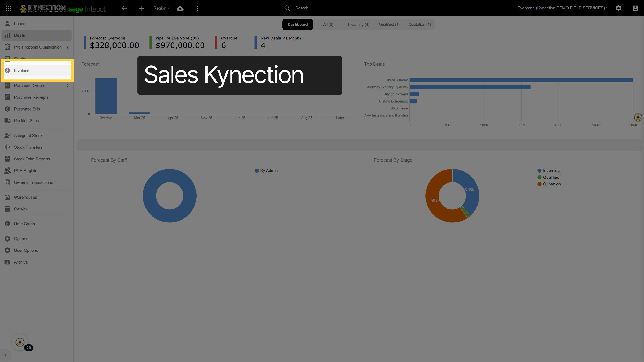Click the Leads person icon

8,24
